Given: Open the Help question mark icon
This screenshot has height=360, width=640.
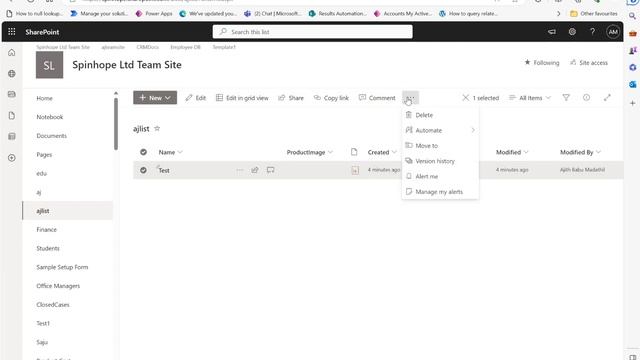Looking at the screenshot, I should click(x=592, y=32).
